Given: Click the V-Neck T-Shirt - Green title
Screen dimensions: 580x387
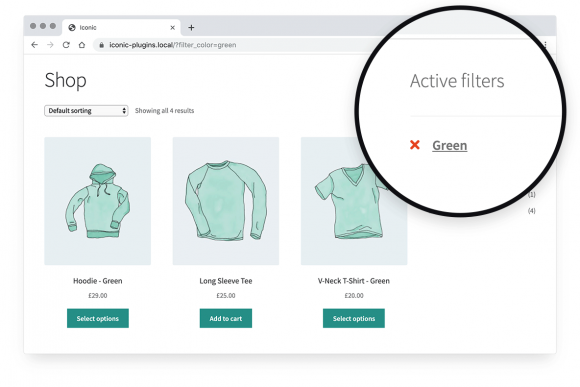Looking at the screenshot, I should (x=354, y=281).
